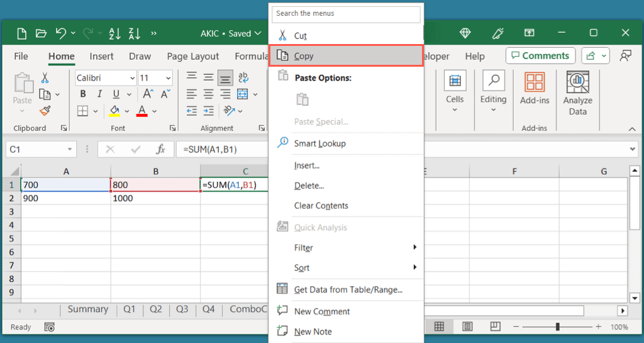Toggle Wrap Text in Alignment group
The height and width of the screenshot is (343, 644).
pos(243,78)
